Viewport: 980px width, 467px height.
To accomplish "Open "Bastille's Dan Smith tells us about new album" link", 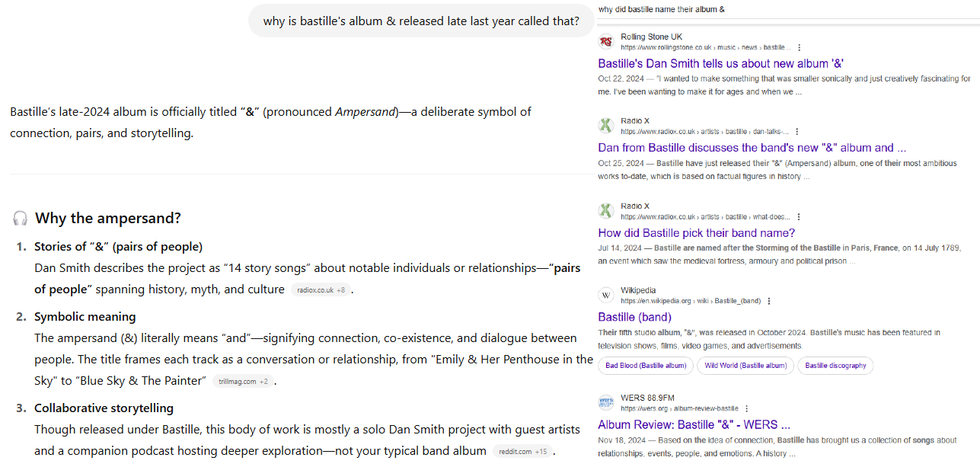I will (720, 64).
